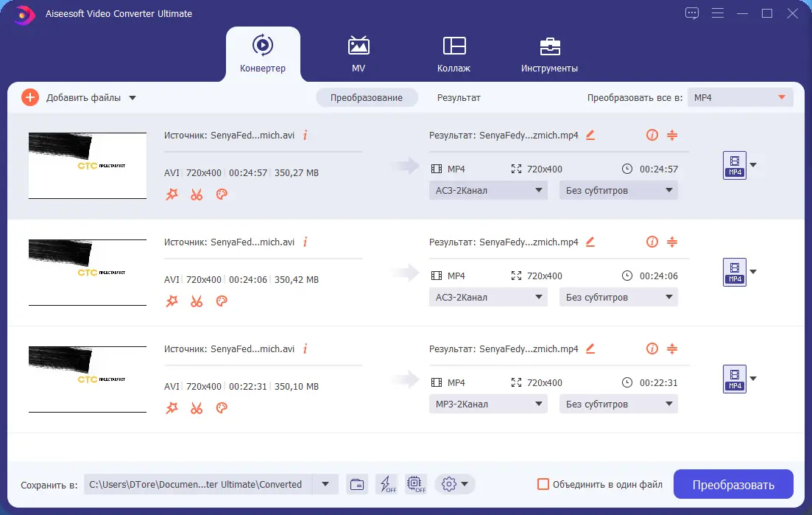Open the output folder icon
The width and height of the screenshot is (812, 515).
pos(357,485)
